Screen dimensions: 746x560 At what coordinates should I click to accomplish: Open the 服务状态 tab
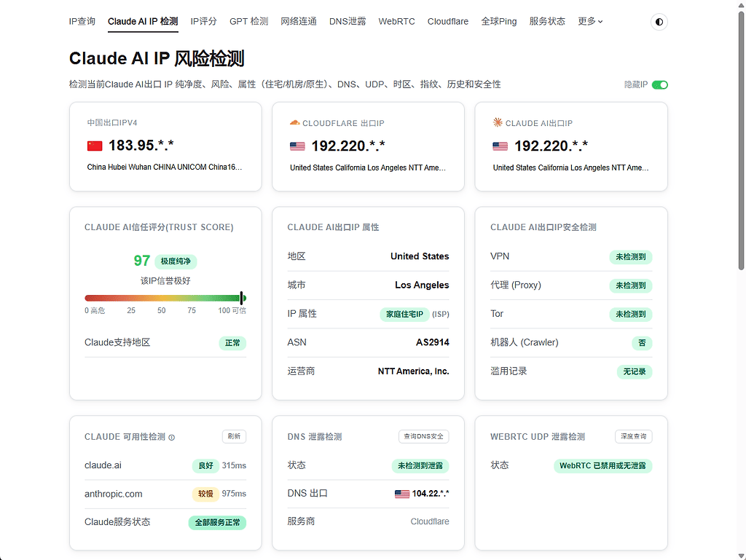coord(547,21)
